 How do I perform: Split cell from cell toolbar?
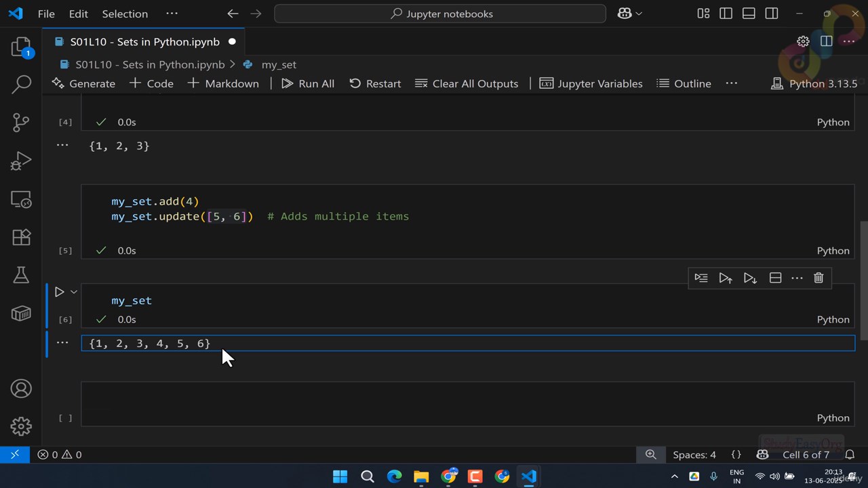coord(775,278)
